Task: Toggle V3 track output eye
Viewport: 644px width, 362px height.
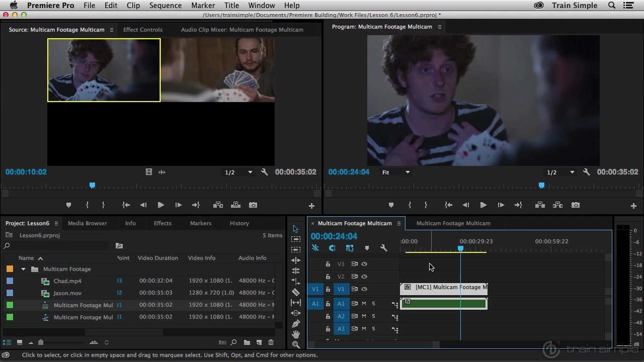Action: click(x=364, y=264)
